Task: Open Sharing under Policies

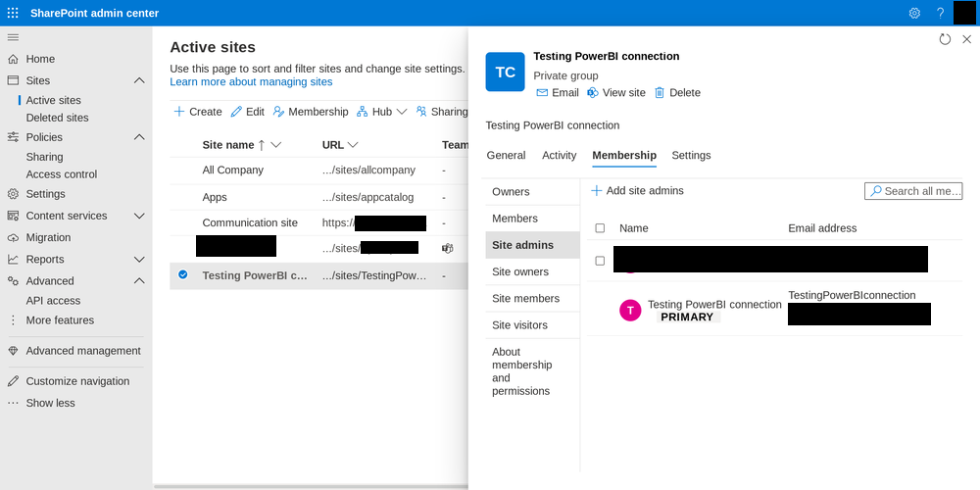Action: point(44,157)
